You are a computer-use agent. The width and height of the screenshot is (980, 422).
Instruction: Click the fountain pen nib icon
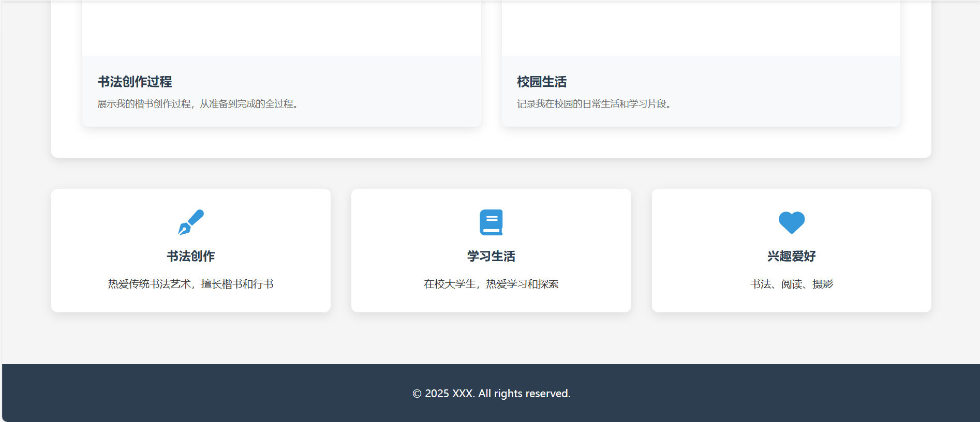[x=190, y=222]
